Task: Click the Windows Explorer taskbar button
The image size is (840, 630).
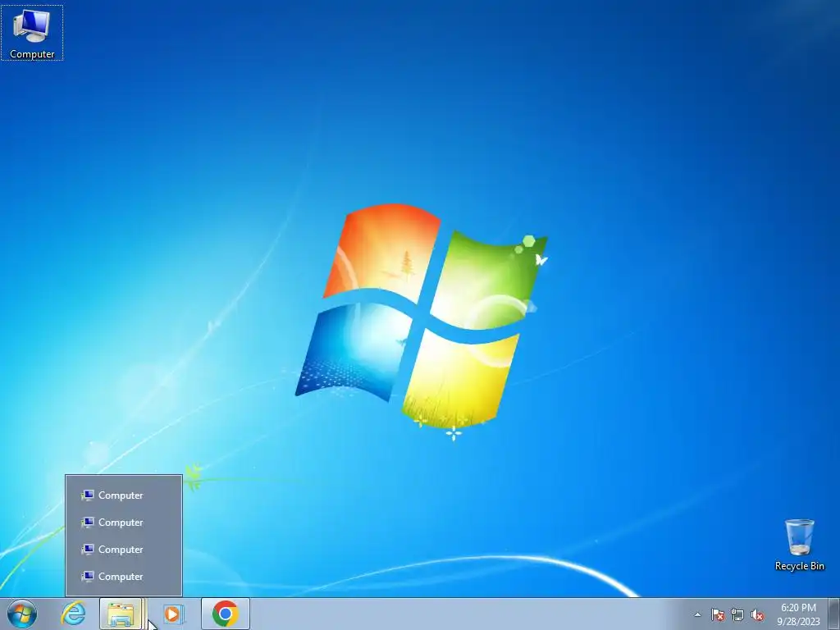Action: click(121, 614)
